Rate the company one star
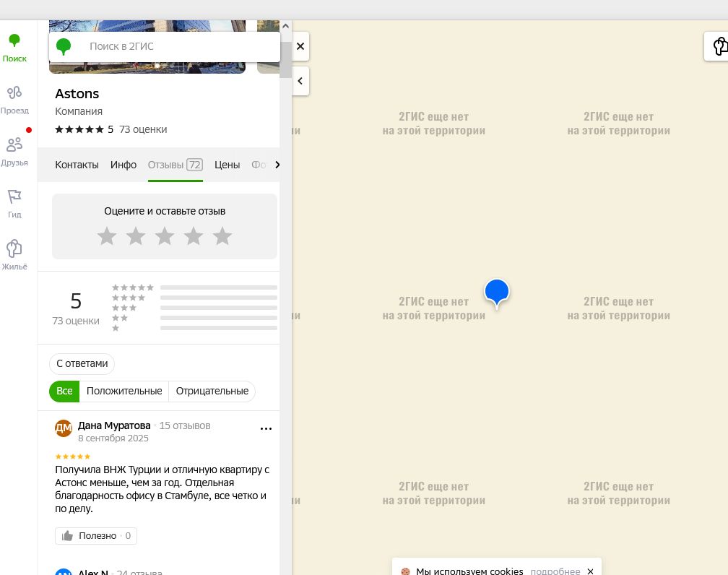 tap(107, 236)
